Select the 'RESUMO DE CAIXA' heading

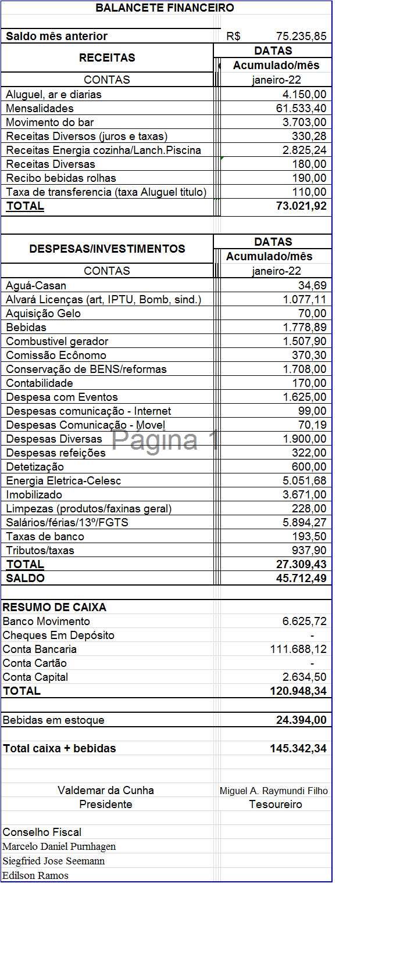point(55,607)
